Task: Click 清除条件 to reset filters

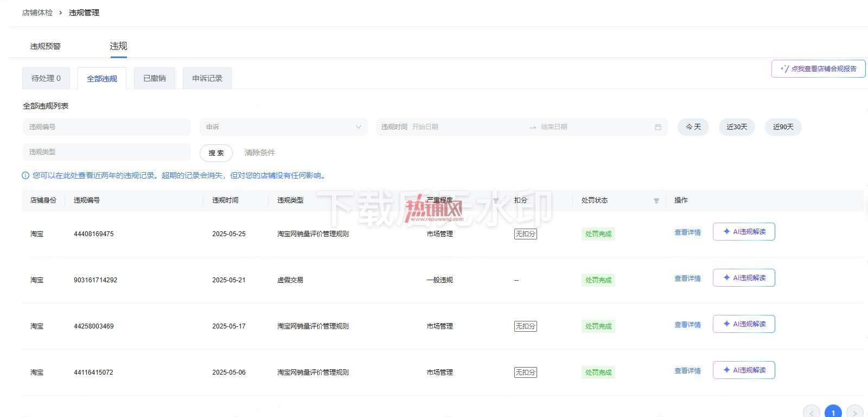Action: tap(260, 153)
